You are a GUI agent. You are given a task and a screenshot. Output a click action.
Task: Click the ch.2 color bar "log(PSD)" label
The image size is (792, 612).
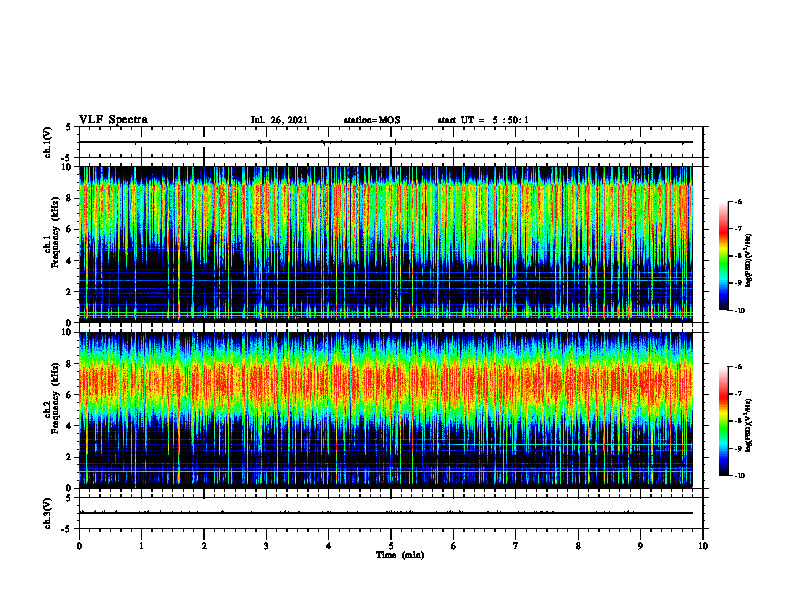click(749, 425)
